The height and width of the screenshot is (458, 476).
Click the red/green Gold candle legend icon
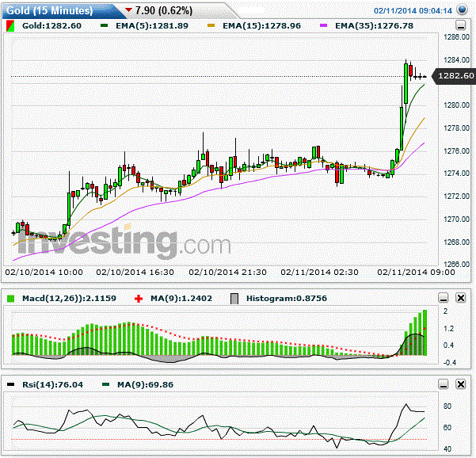(10, 26)
